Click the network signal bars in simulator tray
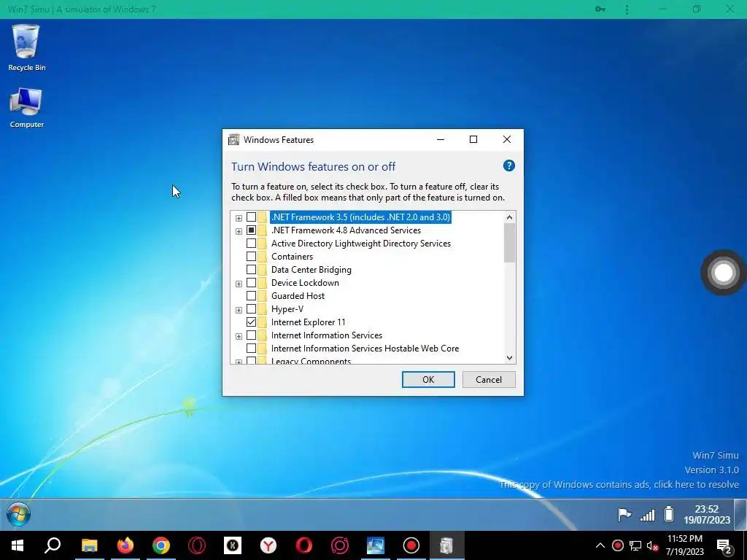 click(x=648, y=515)
